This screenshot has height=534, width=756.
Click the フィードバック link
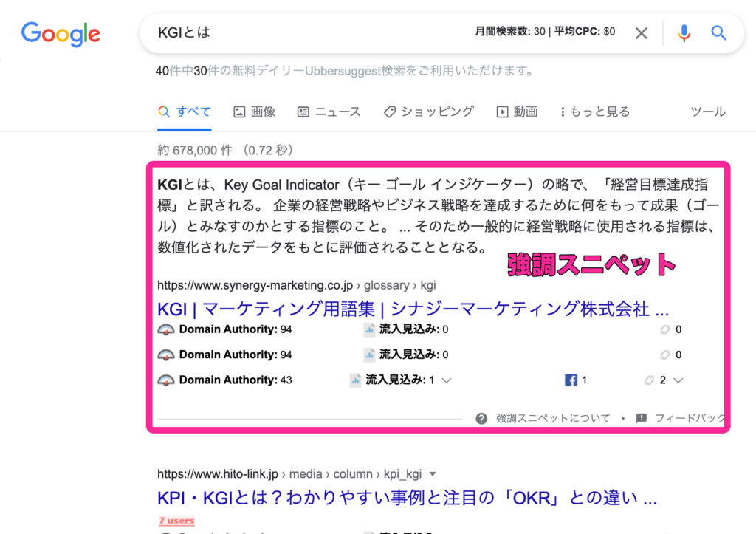690,418
